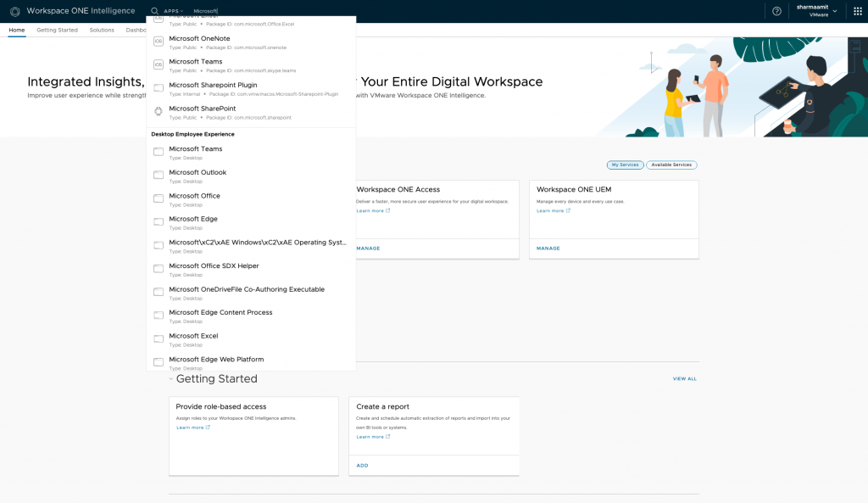Open the Getting Started tab
The height and width of the screenshot is (503, 868).
[x=57, y=30]
